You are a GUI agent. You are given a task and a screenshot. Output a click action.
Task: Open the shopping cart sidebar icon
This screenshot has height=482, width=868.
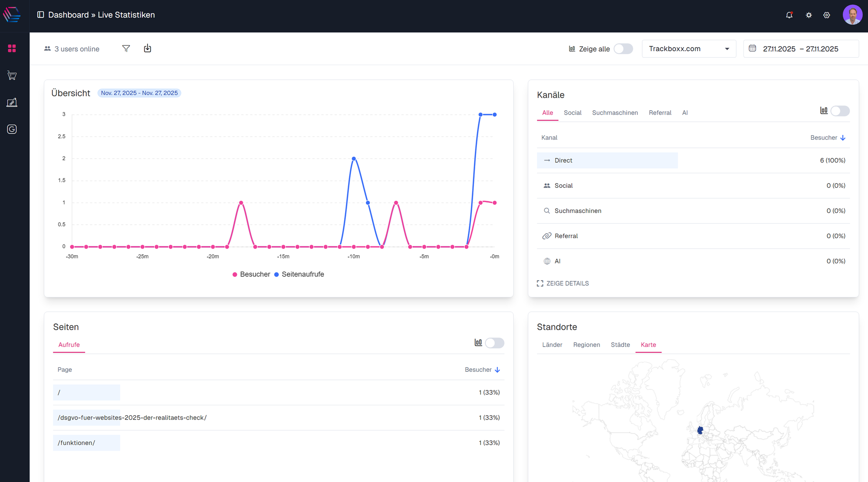tap(12, 75)
